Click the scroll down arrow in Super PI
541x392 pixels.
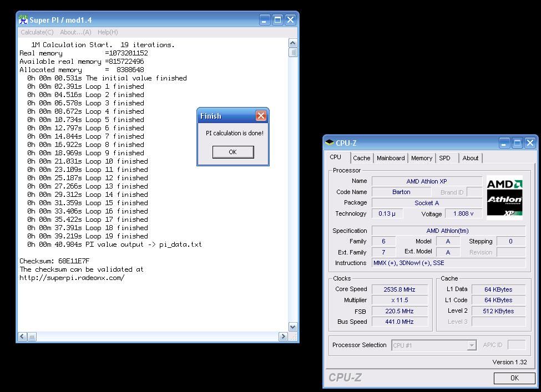coord(292,327)
